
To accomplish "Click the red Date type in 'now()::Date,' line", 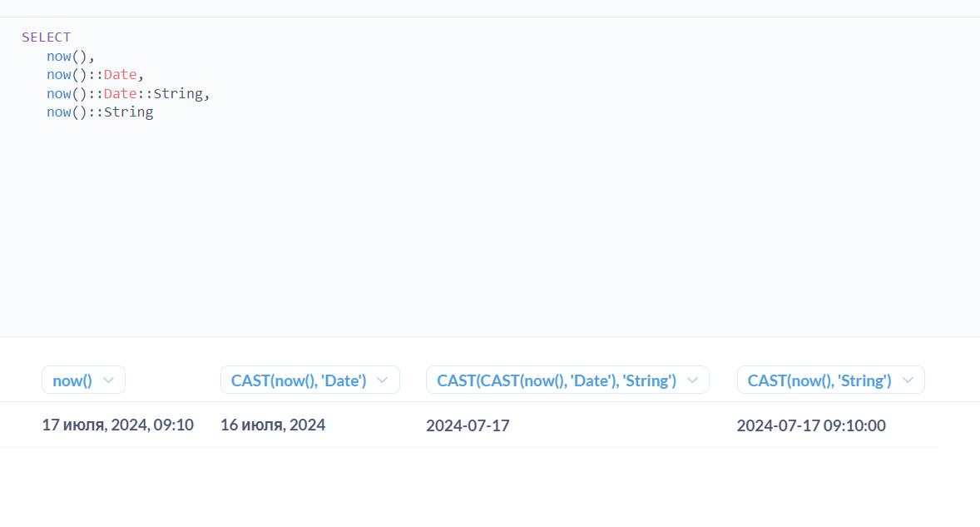I will pyautogui.click(x=120, y=74).
